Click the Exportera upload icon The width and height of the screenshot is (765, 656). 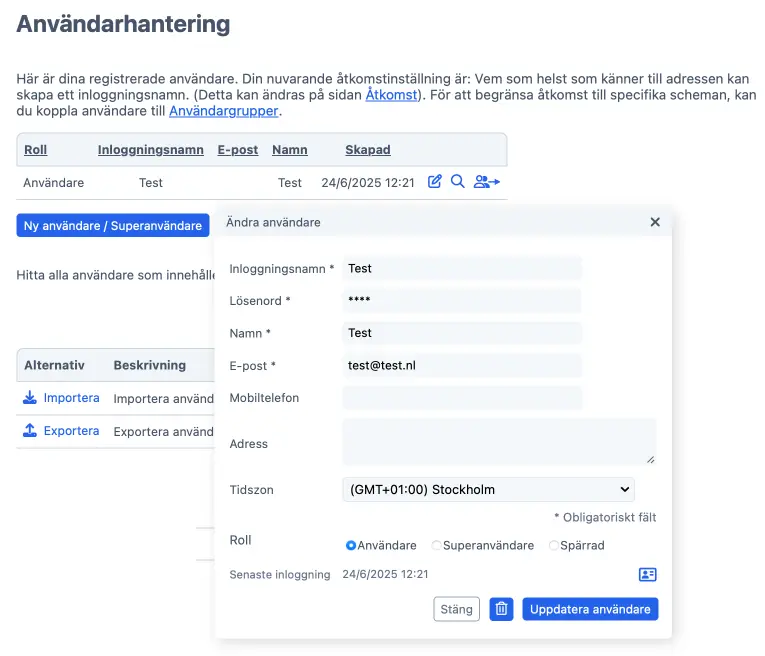[x=30, y=430]
